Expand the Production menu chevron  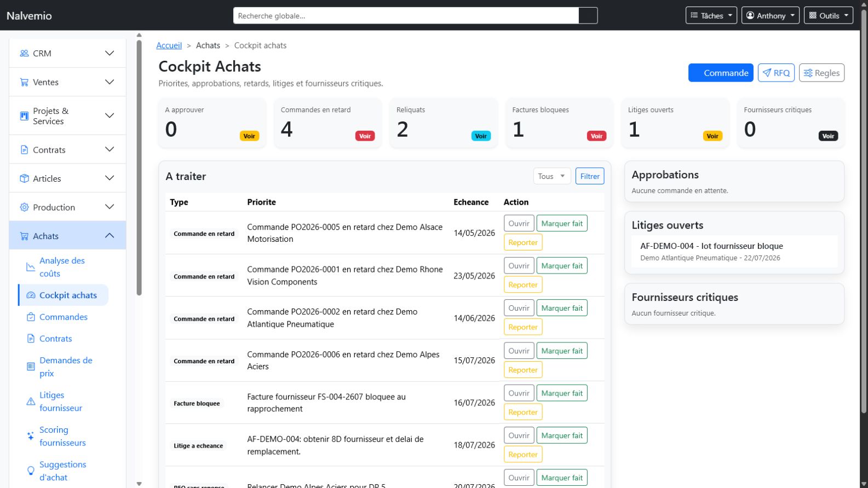pyautogui.click(x=110, y=207)
